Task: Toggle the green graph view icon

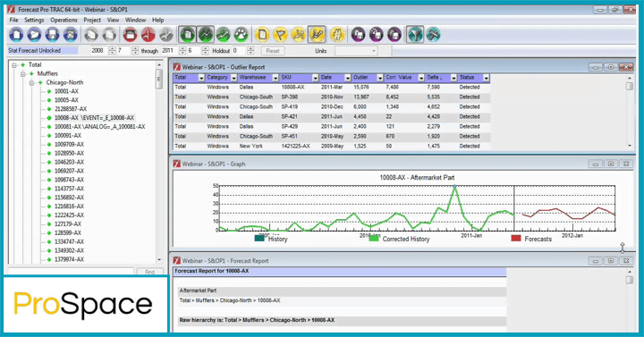Action: click(x=206, y=35)
